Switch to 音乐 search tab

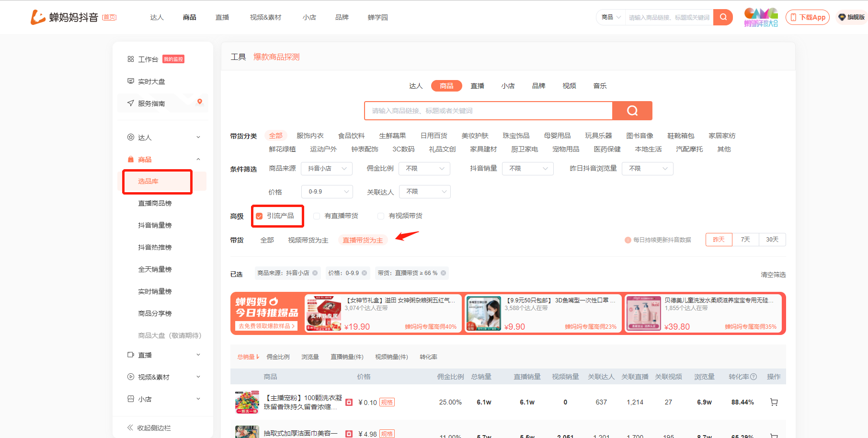click(x=600, y=86)
